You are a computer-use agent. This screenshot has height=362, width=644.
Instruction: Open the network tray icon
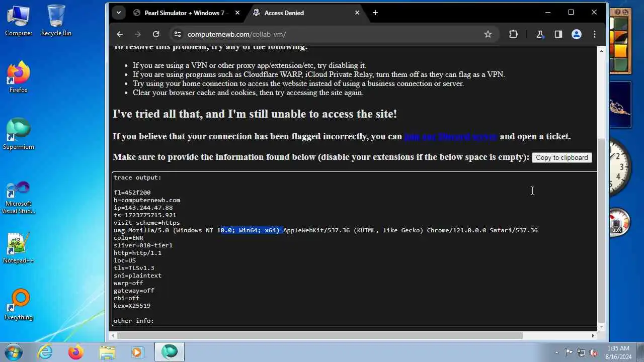[581, 352]
